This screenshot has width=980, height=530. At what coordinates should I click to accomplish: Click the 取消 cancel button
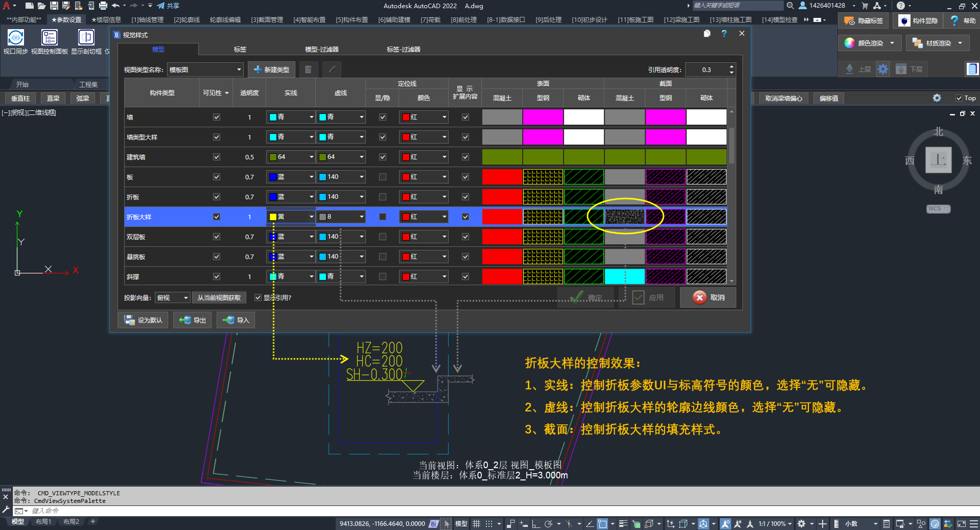pos(708,298)
